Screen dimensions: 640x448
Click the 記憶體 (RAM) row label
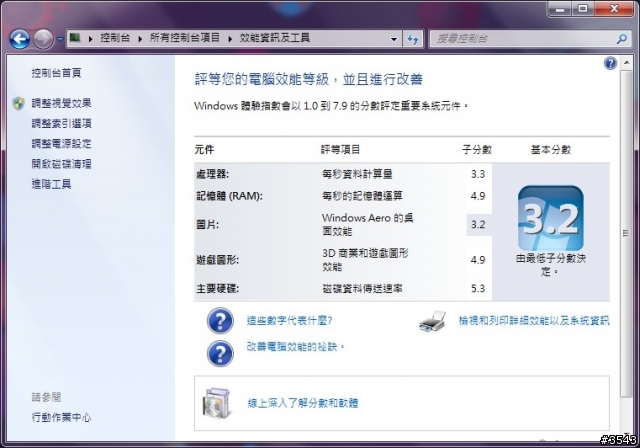pos(229,196)
